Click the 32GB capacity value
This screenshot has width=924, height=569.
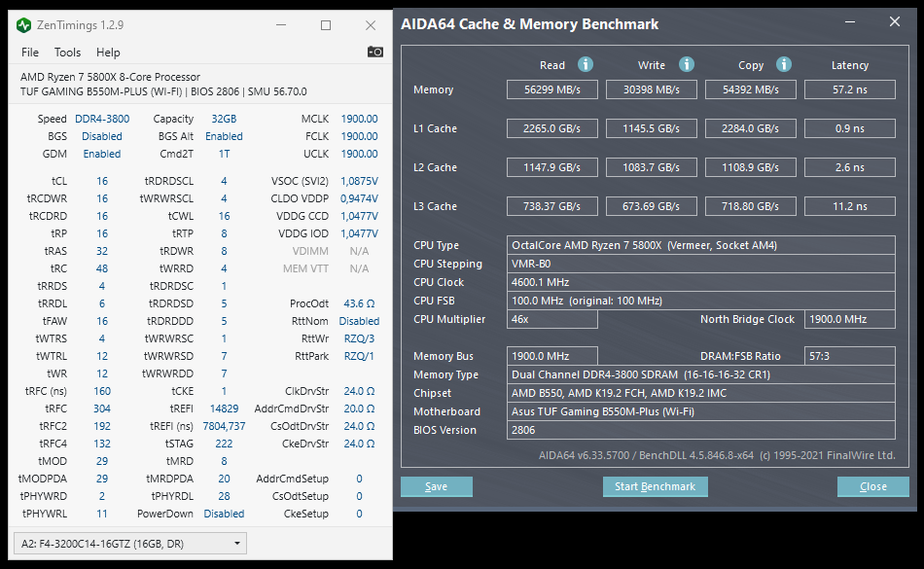(x=224, y=119)
